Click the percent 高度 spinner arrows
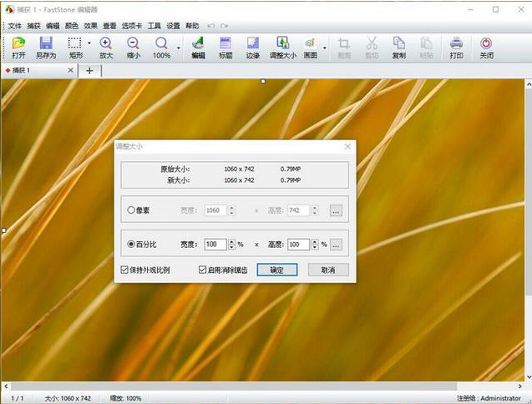The image size is (532, 404). [x=315, y=245]
